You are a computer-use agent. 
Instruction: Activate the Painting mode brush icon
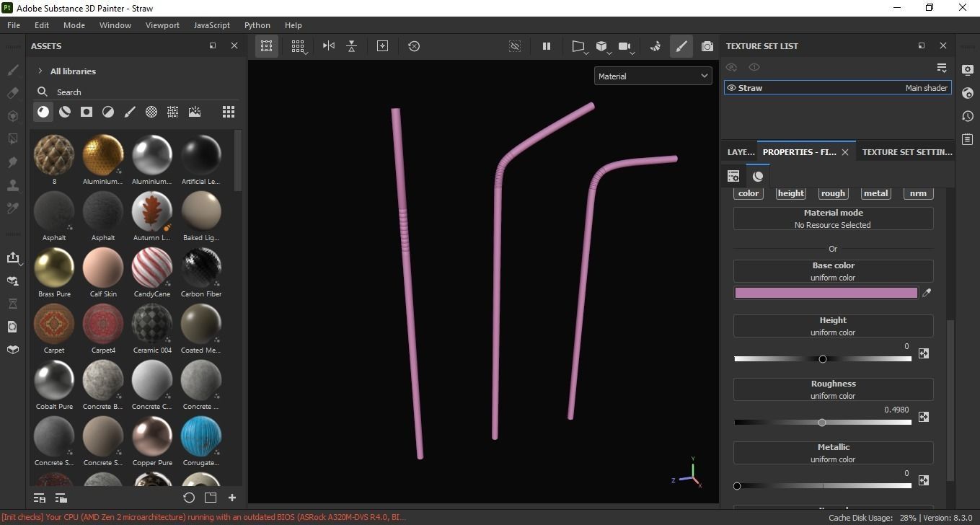pyautogui.click(x=681, y=46)
